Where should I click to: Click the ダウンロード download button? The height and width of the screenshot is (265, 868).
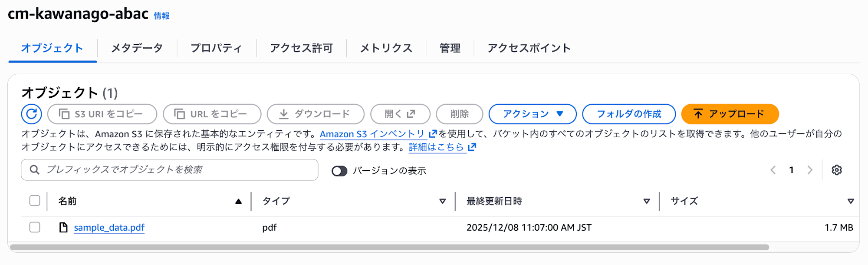[x=316, y=114]
